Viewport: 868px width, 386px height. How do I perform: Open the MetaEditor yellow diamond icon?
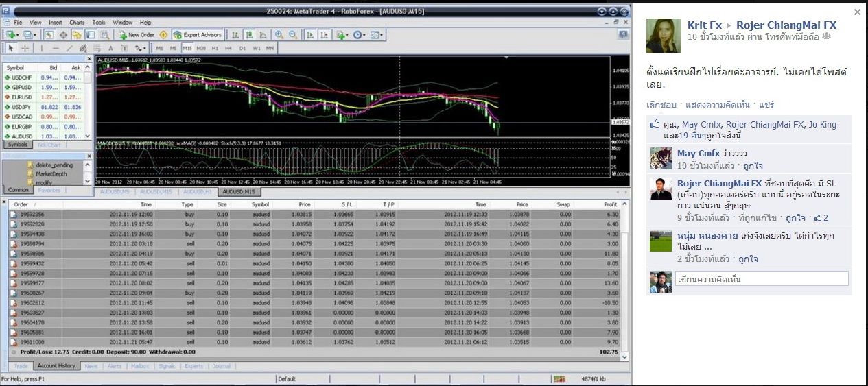click(163, 34)
